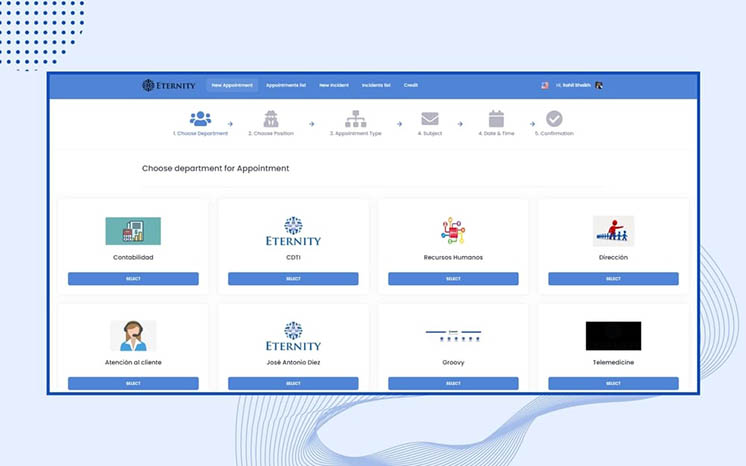746x466 pixels.
Task: Click the Eternity logo in header
Action: [x=169, y=85]
